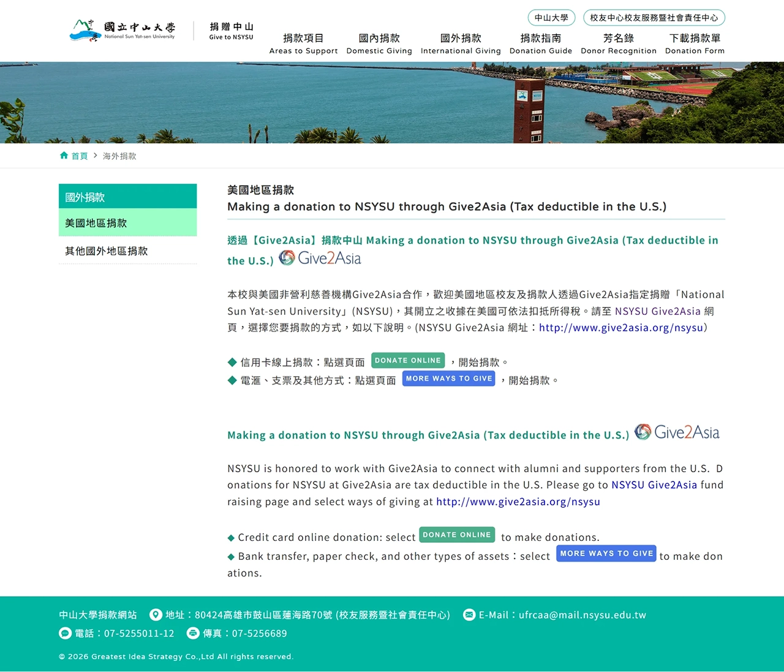Click the envelope email icon in footer
The height and width of the screenshot is (672, 784).
pos(469,614)
